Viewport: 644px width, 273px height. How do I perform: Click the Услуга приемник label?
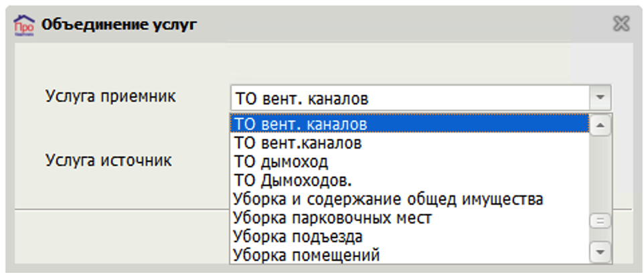click(111, 97)
